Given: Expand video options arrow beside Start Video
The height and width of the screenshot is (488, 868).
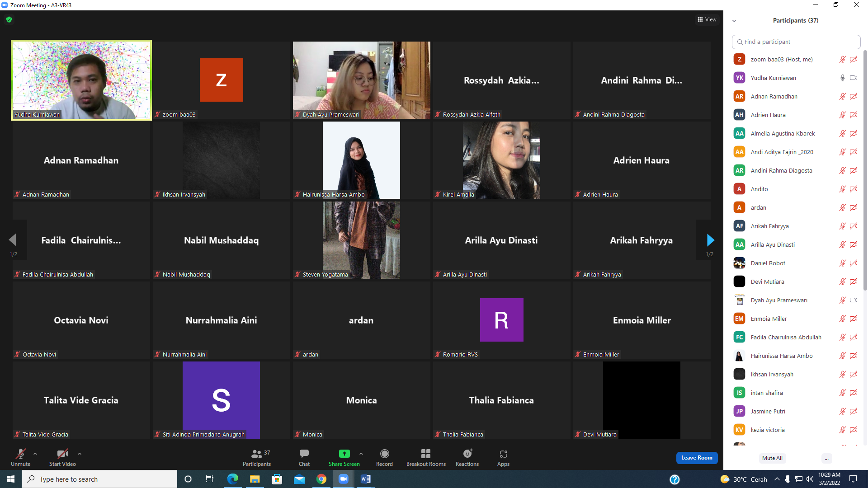Looking at the screenshot, I should pos(80,453).
